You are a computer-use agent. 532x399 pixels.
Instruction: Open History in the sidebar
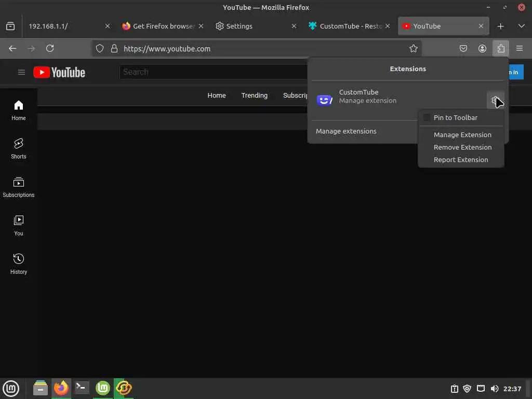(x=18, y=264)
